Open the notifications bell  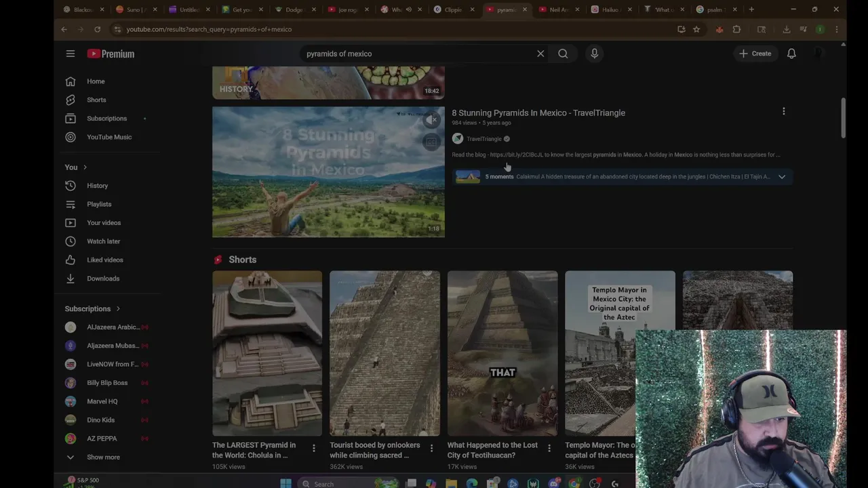791,54
